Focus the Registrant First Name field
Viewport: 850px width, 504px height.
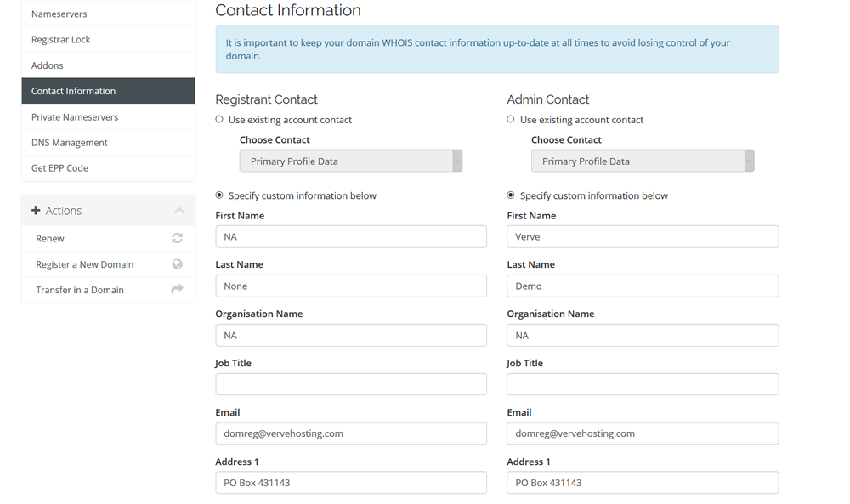tap(351, 237)
